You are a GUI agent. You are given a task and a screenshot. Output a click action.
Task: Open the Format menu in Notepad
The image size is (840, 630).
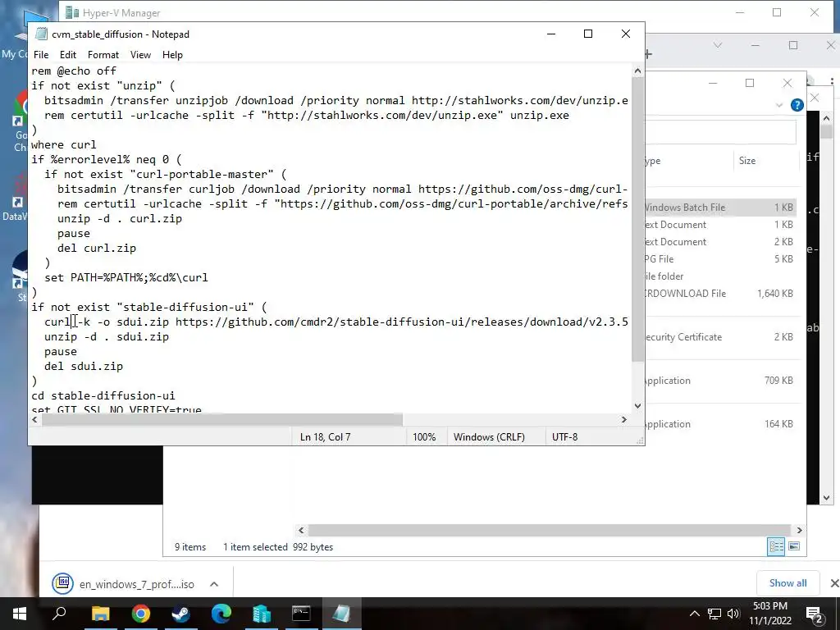click(x=103, y=55)
